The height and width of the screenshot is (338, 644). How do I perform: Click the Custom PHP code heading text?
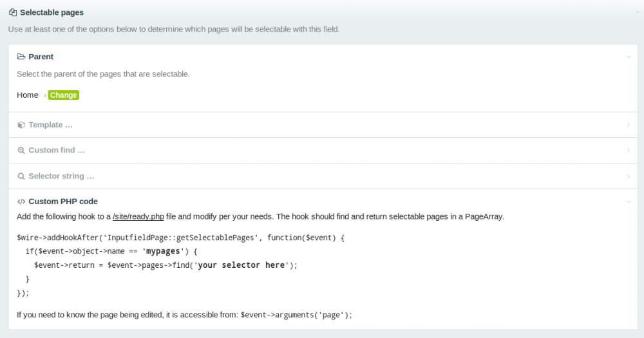(63, 202)
